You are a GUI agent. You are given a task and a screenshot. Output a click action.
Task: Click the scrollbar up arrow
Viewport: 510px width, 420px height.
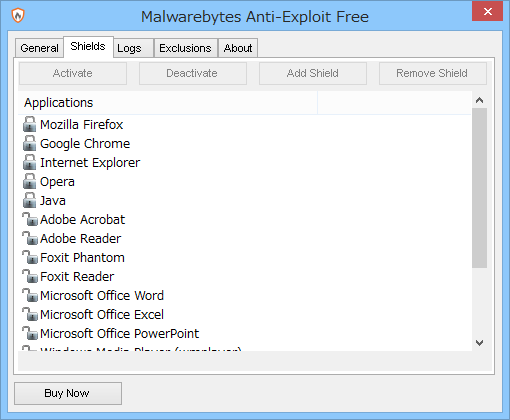(480, 100)
